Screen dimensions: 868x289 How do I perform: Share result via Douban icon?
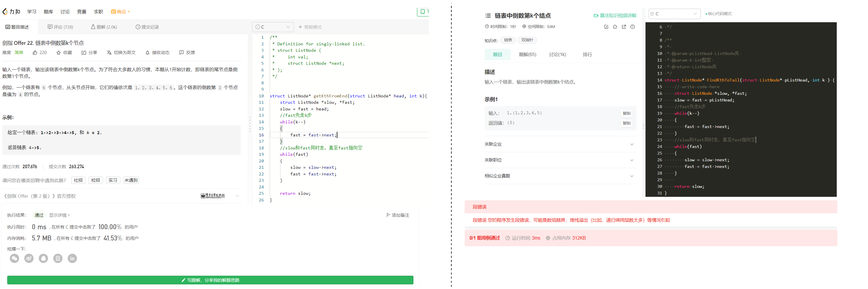point(58,258)
